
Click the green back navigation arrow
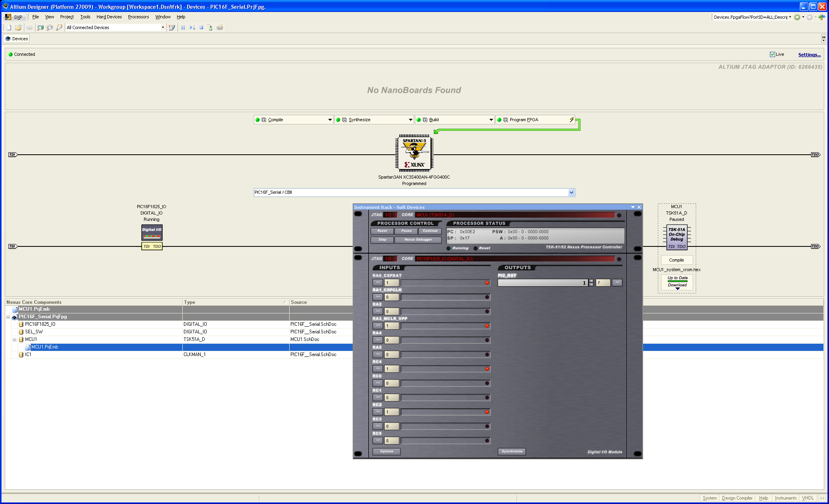pyautogui.click(x=797, y=17)
